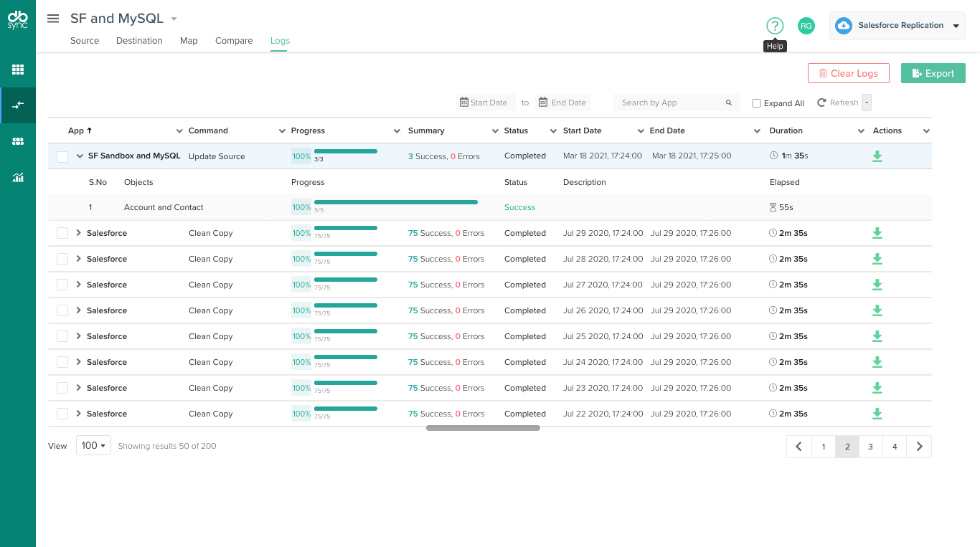The image size is (980, 547).
Task: Click progress bar of SF Sandbox and MySQL row
Action: click(346, 151)
